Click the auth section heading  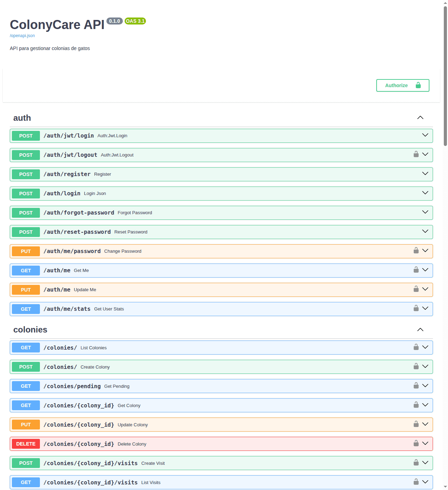pos(22,118)
